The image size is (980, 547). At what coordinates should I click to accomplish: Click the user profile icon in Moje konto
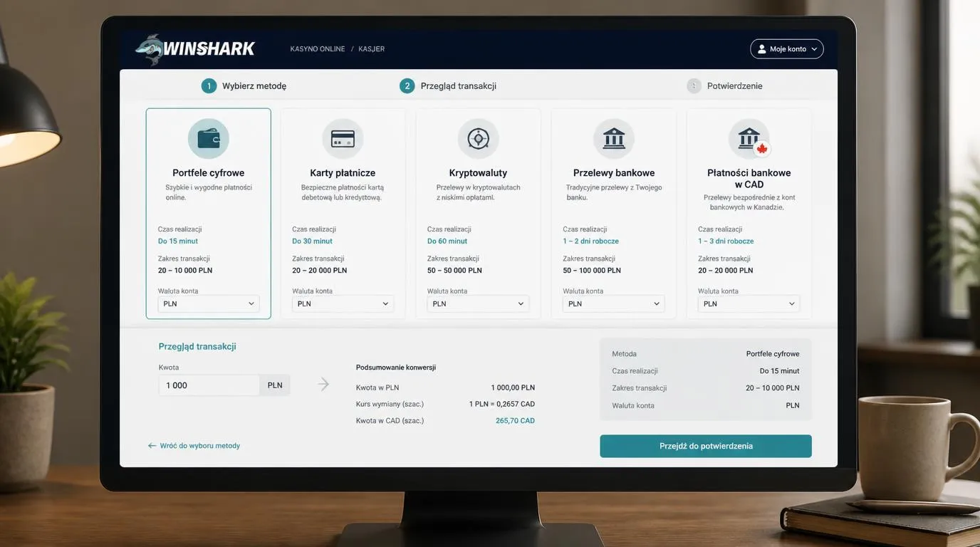point(762,49)
